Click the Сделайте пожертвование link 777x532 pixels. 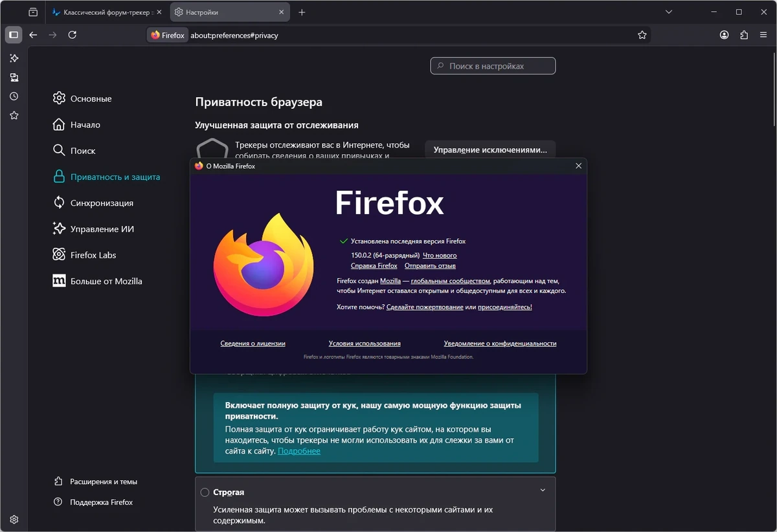(425, 307)
